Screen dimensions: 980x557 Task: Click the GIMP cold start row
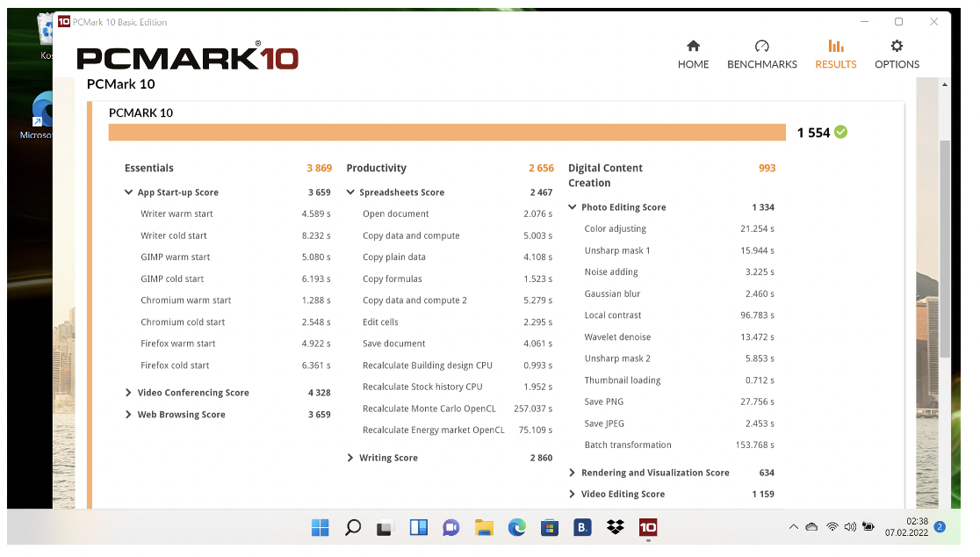(235, 278)
